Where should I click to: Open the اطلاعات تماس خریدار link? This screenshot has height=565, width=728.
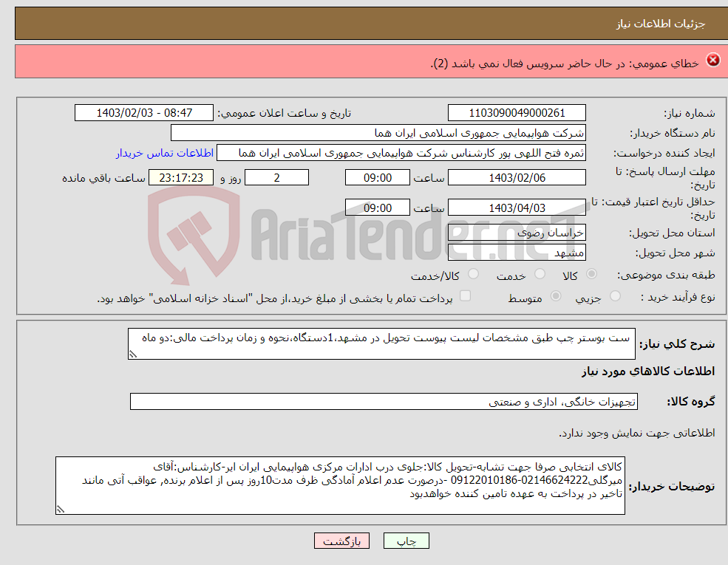(164, 153)
